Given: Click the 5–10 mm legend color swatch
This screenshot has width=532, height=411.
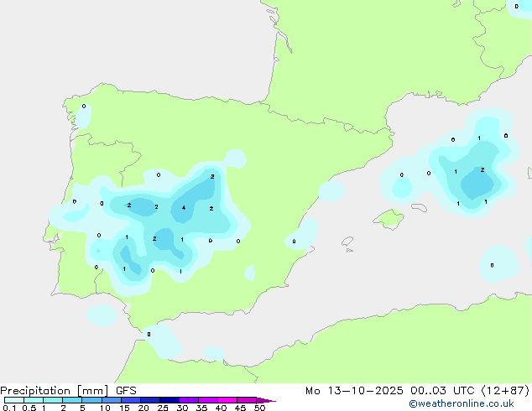Looking at the screenshot, I should pyautogui.click(x=92, y=400).
